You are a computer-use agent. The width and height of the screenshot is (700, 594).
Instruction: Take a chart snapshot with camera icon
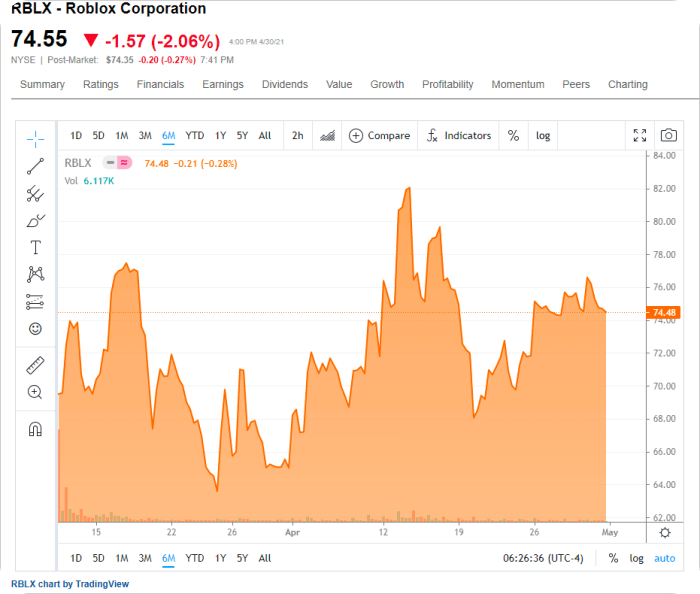[x=668, y=135]
